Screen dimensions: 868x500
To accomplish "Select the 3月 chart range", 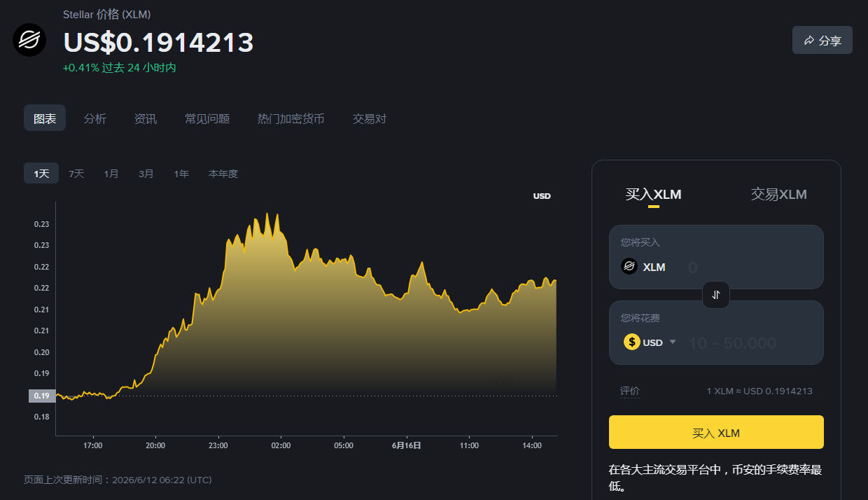I will tap(146, 173).
